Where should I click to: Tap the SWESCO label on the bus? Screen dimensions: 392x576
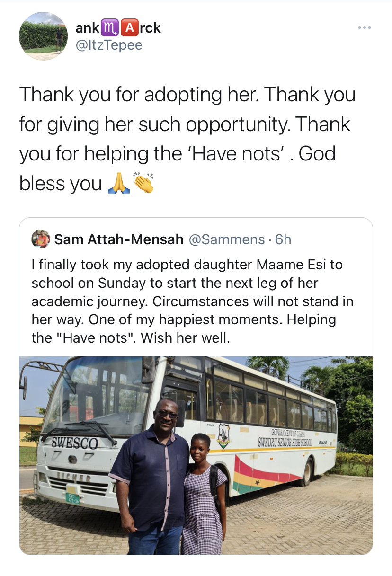point(74,443)
